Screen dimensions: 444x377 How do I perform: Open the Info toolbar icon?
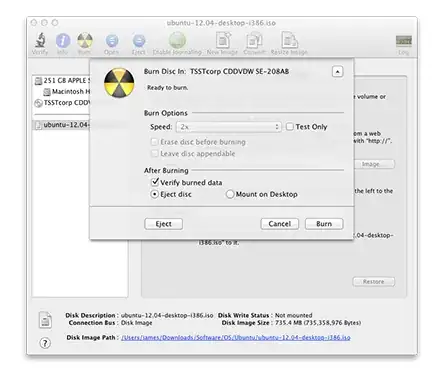(x=63, y=41)
